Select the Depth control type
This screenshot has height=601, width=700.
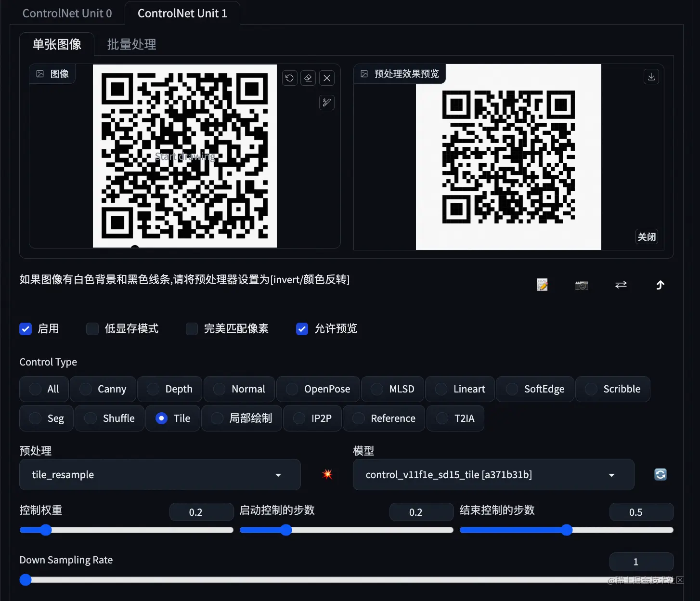coord(170,389)
